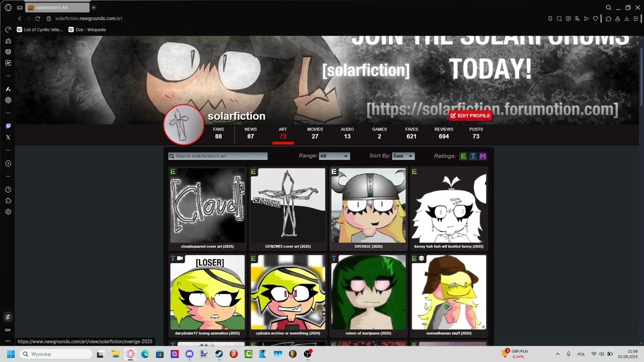Viewport: 644px width, 362px height.
Task: Click the solarfiction profile avatar
Action: point(184,125)
